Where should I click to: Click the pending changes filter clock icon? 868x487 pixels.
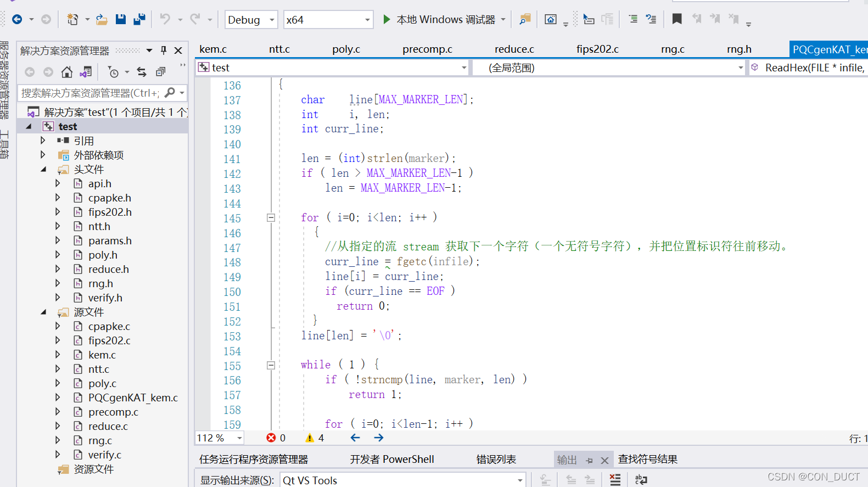coord(113,72)
